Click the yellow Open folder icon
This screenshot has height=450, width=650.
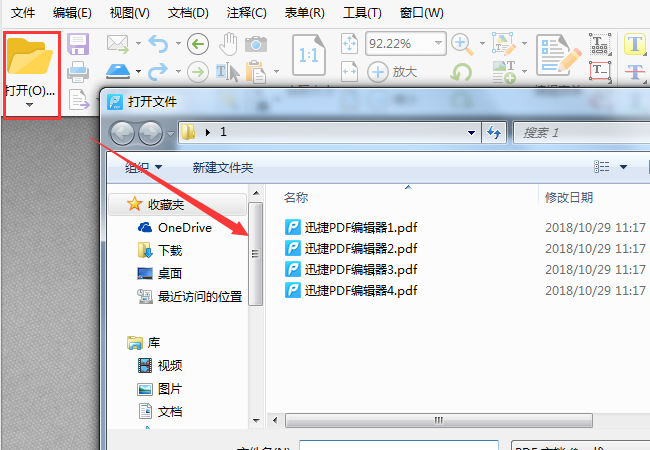point(29,56)
